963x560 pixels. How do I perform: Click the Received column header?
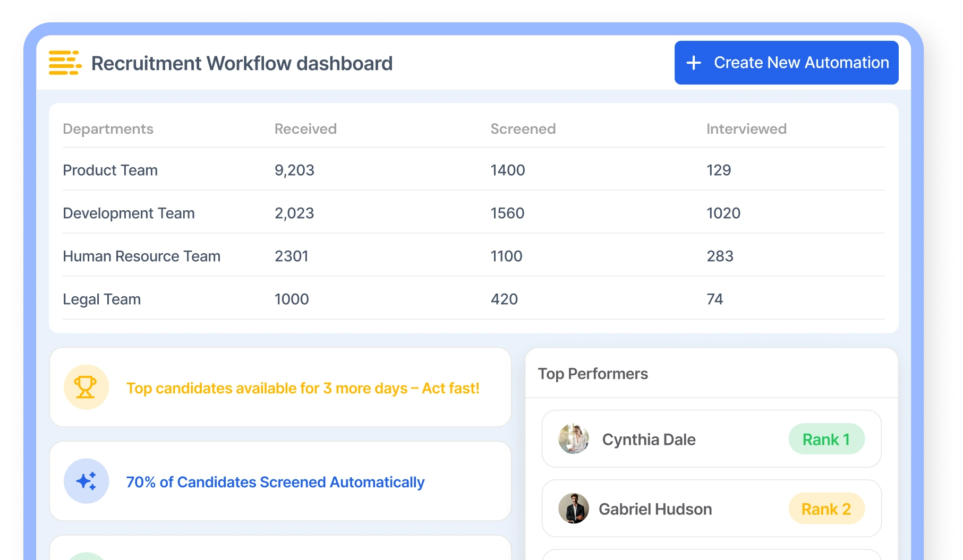click(x=305, y=129)
